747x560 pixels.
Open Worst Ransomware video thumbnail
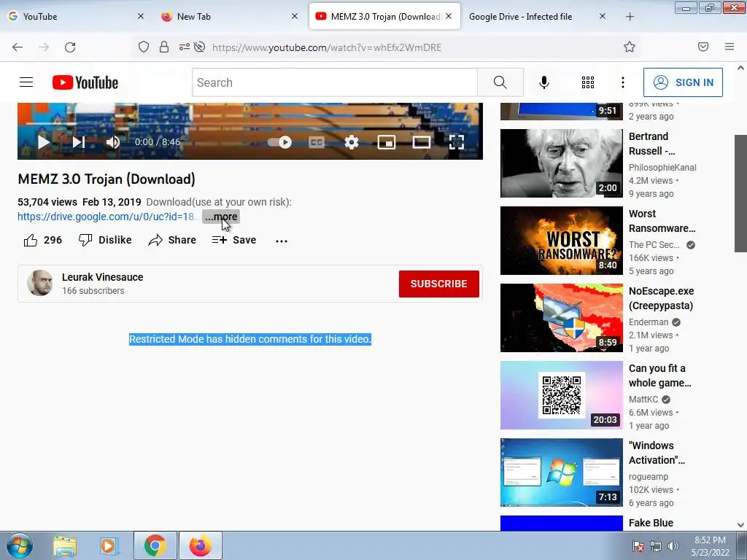[561, 241]
